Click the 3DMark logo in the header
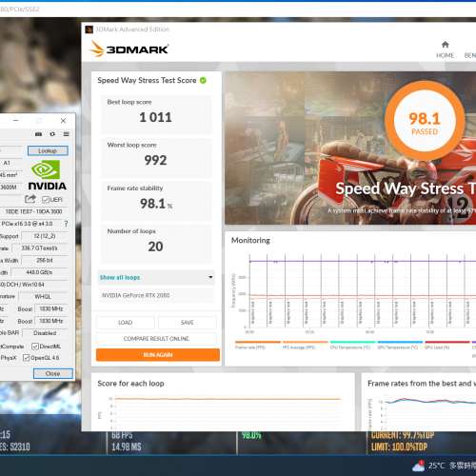476x476 pixels. coord(129,50)
